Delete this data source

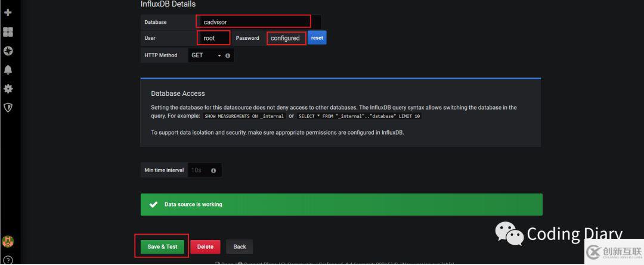(205, 247)
